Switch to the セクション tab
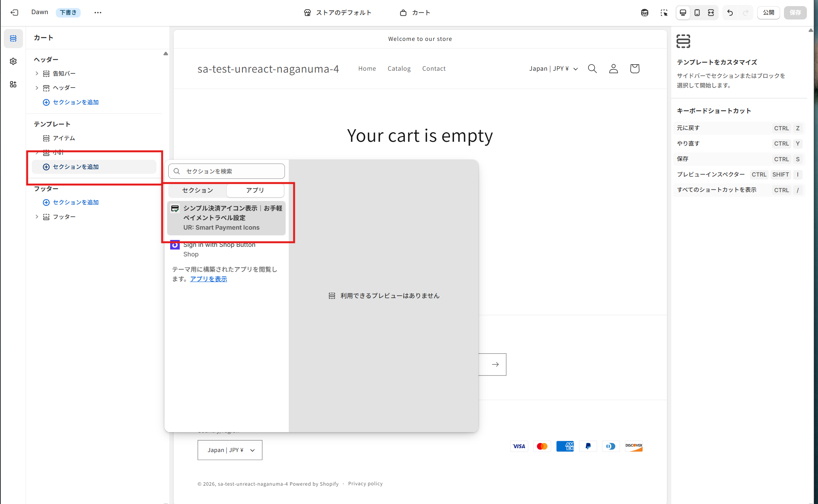The width and height of the screenshot is (818, 504). tap(197, 190)
